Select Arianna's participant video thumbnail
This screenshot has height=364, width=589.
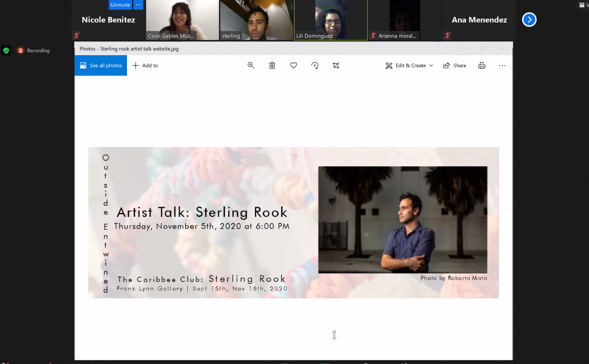click(405, 20)
